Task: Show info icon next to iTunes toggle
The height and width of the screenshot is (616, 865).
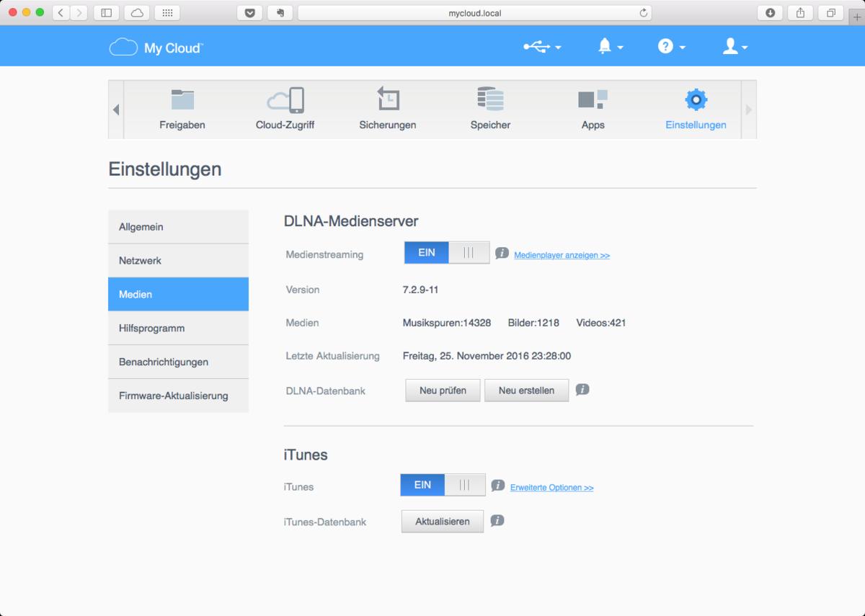Action: pos(497,486)
